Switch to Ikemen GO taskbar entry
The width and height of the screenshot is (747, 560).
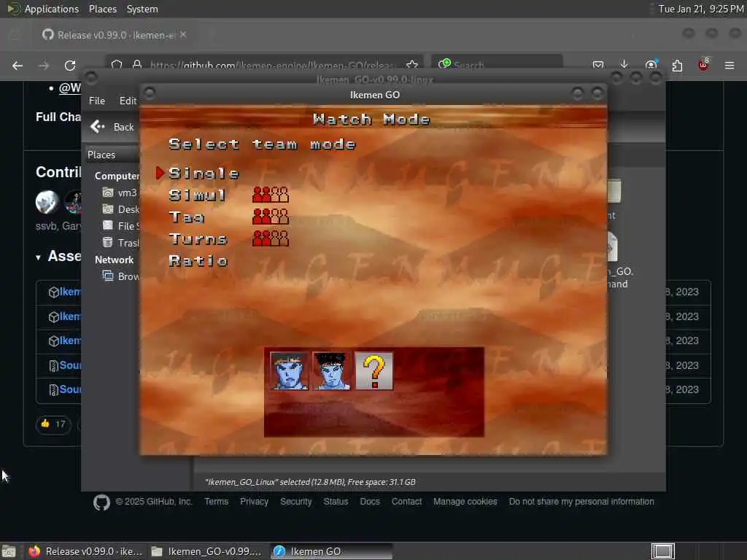click(x=332, y=551)
